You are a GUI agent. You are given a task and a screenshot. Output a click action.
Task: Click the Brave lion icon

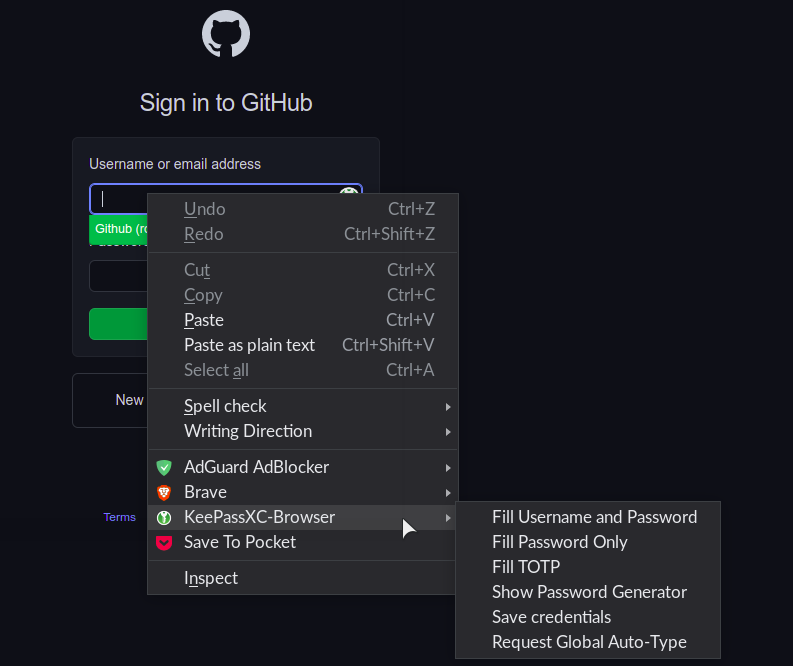pos(164,492)
